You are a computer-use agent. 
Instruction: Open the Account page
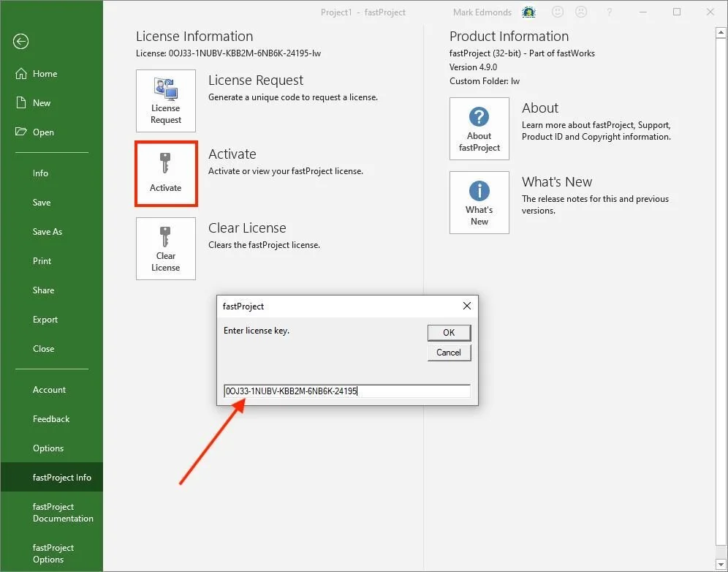pos(49,389)
